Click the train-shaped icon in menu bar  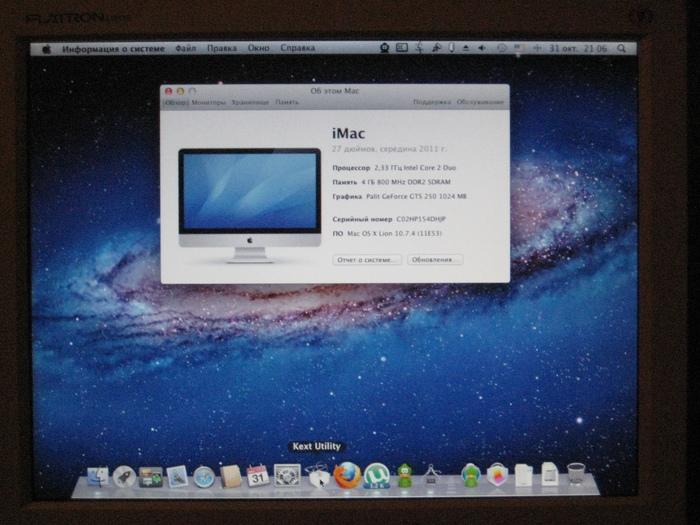click(x=384, y=48)
